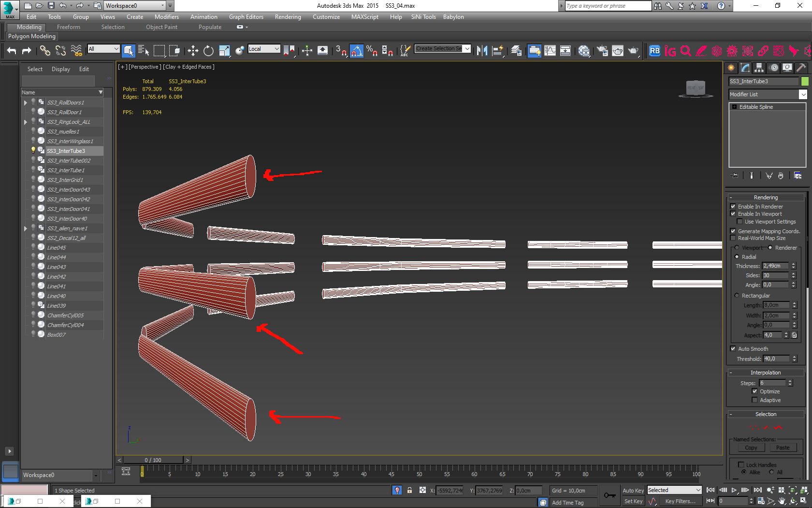Switch to the Polygon Modeling tab
This screenshot has height=508, width=812.
pyautogui.click(x=31, y=36)
